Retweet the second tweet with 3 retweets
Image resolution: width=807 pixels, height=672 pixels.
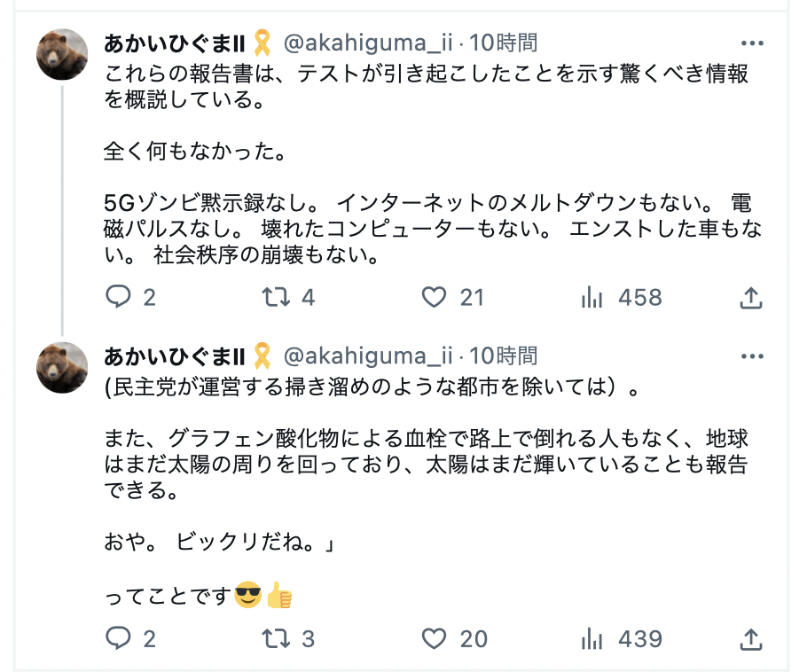click(x=277, y=638)
